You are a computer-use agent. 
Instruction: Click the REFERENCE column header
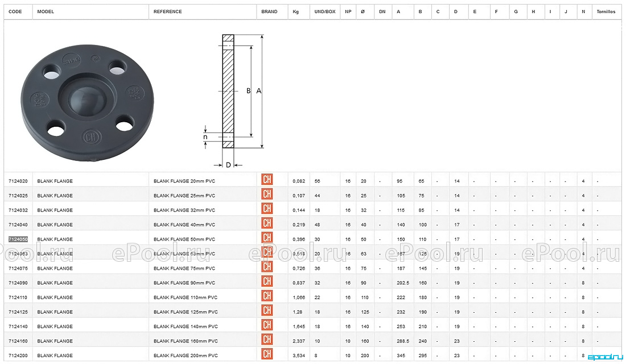[168, 11]
